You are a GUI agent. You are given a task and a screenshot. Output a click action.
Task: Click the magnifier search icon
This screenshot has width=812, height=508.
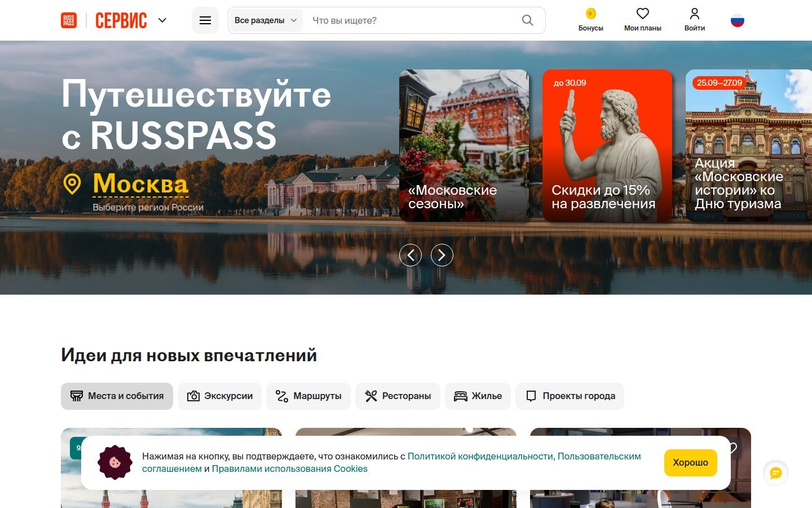[528, 20]
